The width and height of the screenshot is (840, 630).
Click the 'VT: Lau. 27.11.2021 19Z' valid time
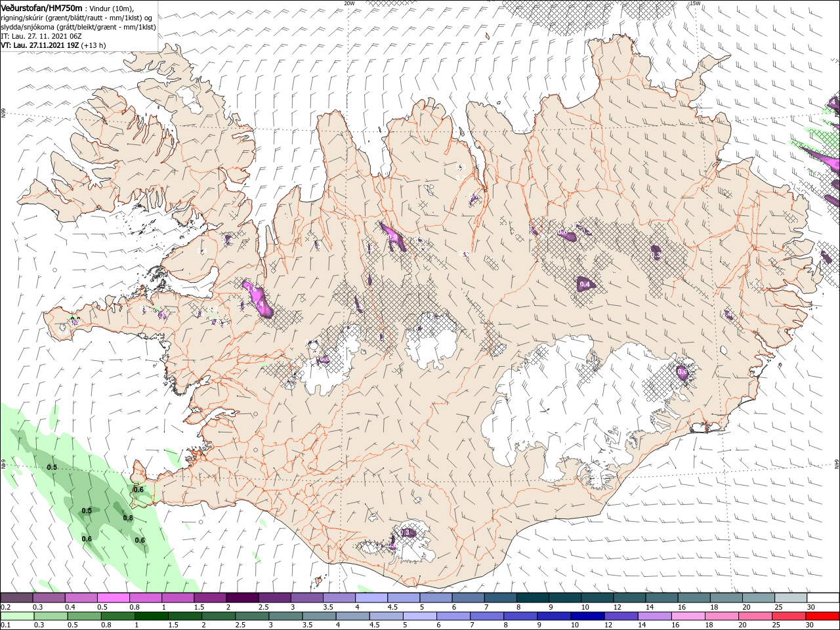(x=41, y=45)
